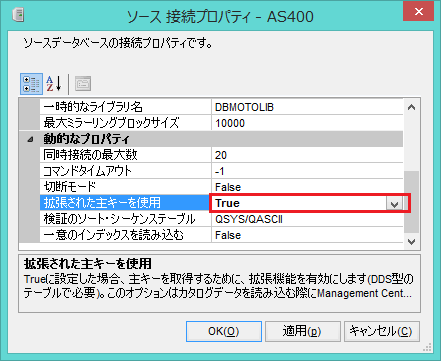Click the 適用(p) apply button
This screenshot has width=441, height=361.
point(303,331)
